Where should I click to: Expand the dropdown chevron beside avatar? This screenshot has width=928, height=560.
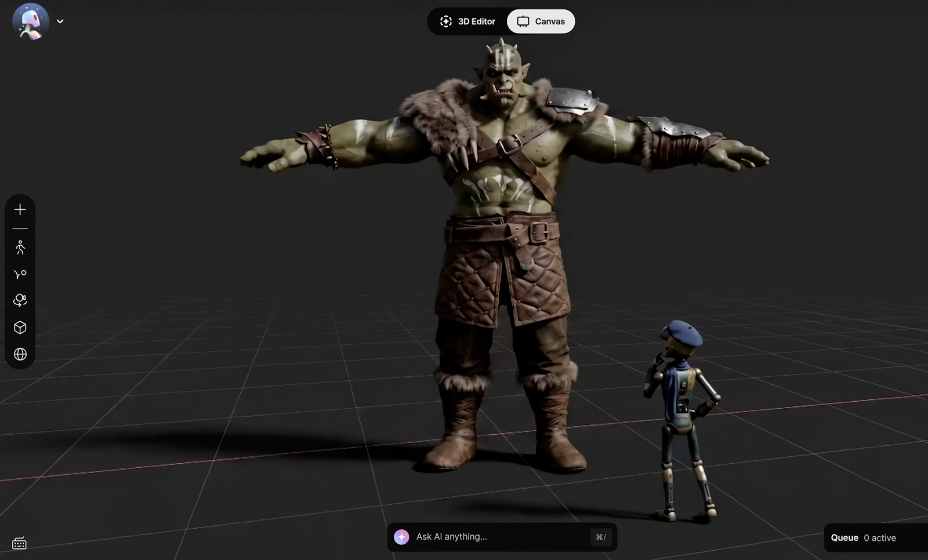tap(60, 21)
